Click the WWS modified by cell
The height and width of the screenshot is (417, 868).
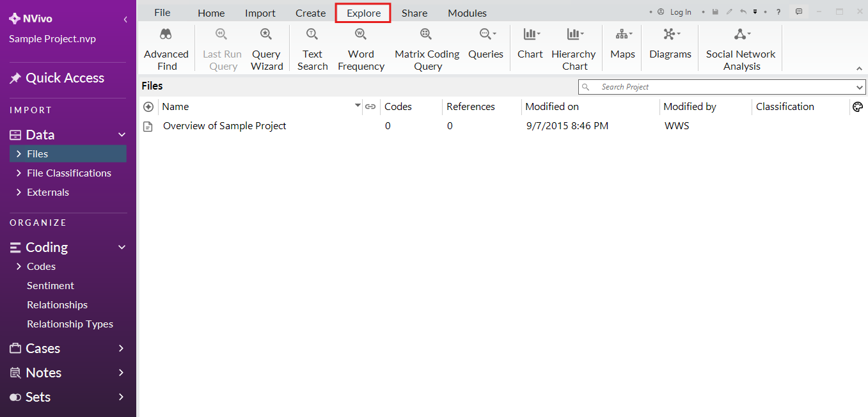pyautogui.click(x=677, y=126)
